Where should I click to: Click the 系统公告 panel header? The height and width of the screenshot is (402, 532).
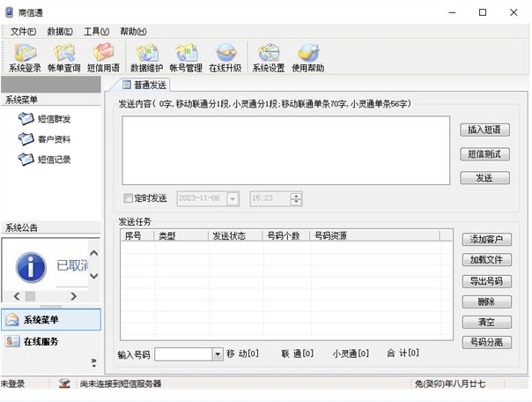tap(51, 227)
